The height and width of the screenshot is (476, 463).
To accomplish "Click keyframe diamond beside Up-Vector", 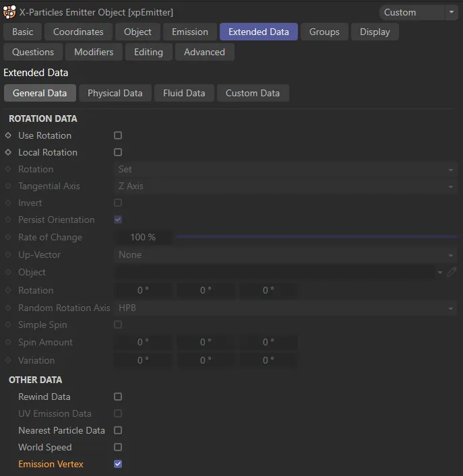I will [x=8, y=254].
